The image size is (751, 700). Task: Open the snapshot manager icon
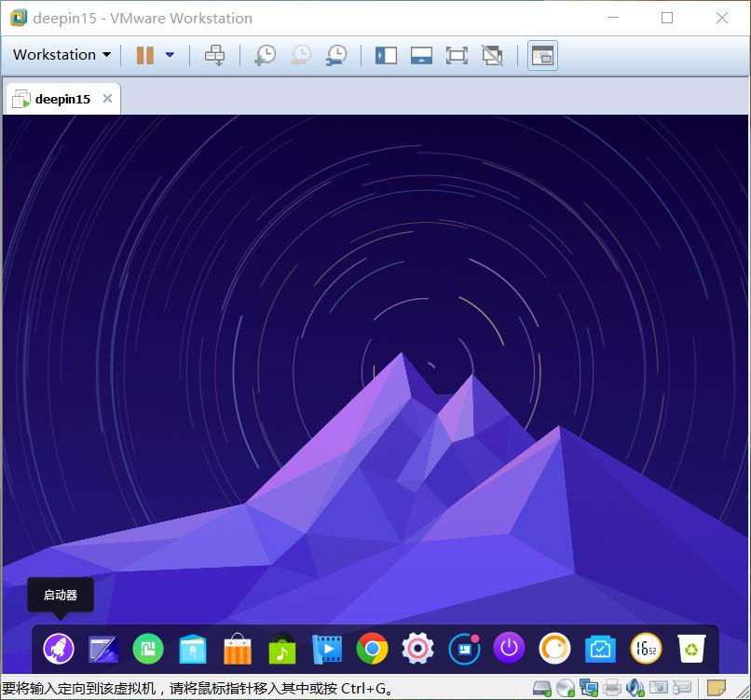pyautogui.click(x=336, y=55)
